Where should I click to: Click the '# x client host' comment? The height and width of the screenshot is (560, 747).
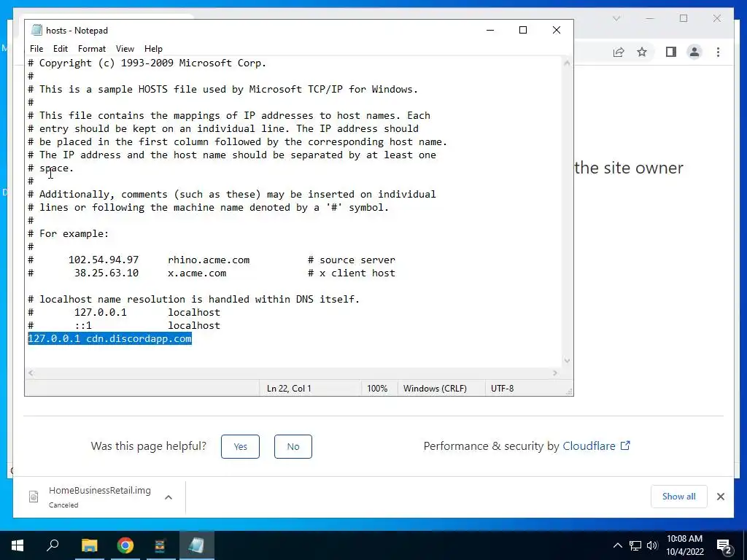point(352,273)
